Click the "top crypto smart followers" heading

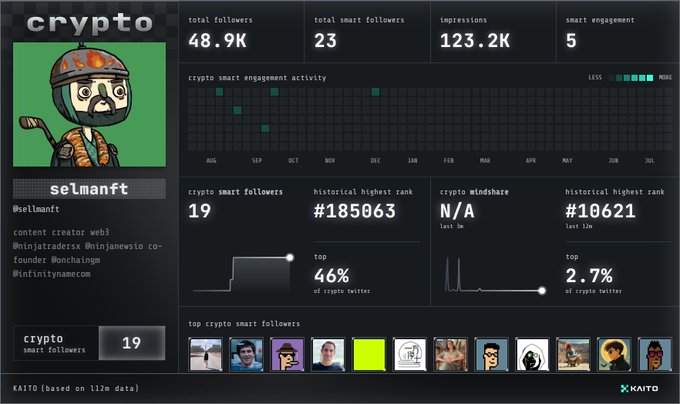coord(244,324)
